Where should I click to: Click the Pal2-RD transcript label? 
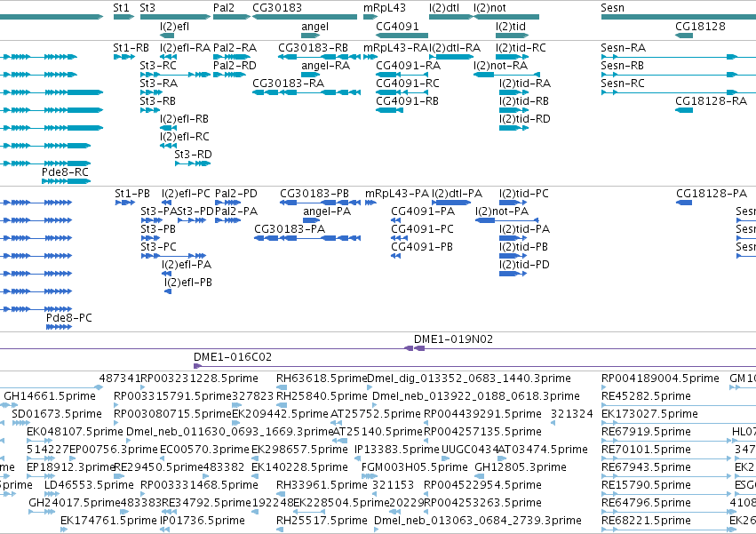click(x=235, y=66)
